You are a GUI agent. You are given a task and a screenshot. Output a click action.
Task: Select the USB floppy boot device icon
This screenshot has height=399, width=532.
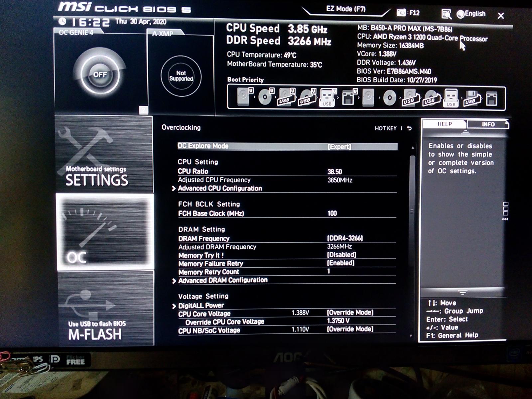coord(472,98)
